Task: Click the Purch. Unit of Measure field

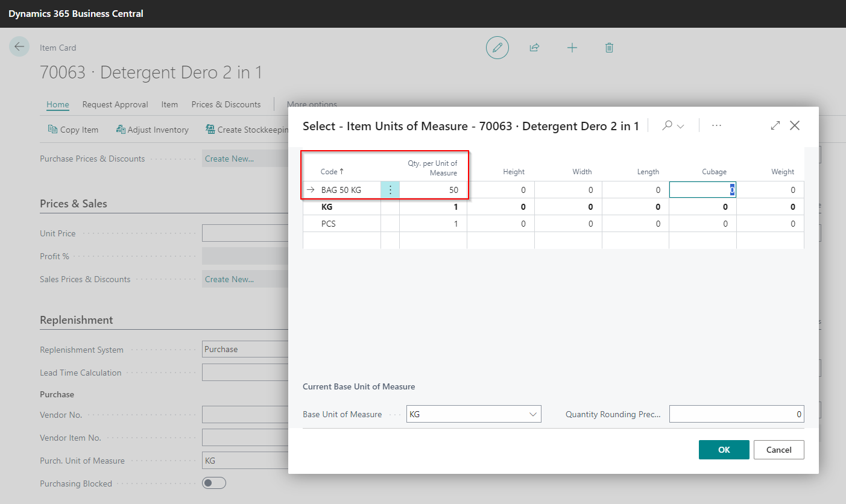Action: click(x=245, y=461)
